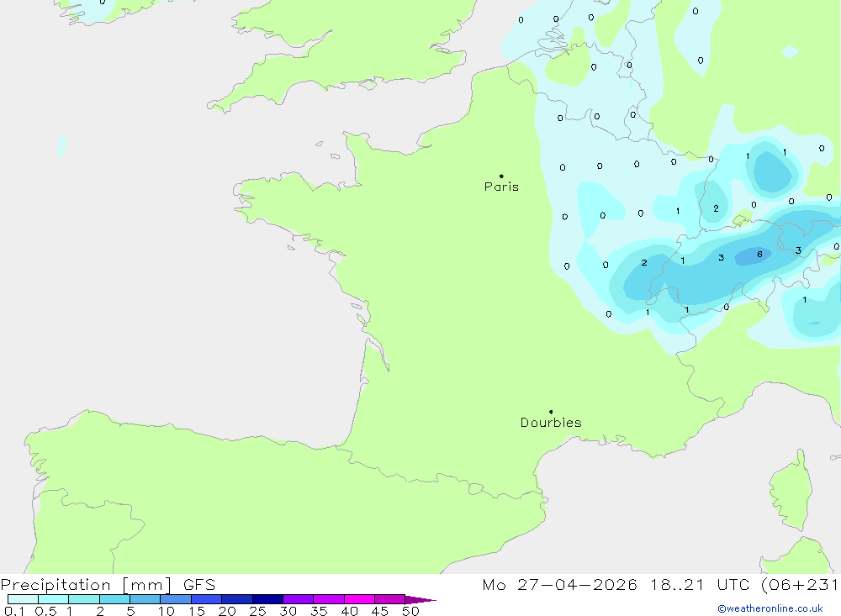Image resolution: width=841 pixels, height=616 pixels.
Task: Click the legend scale label 25
Action: click(x=258, y=611)
